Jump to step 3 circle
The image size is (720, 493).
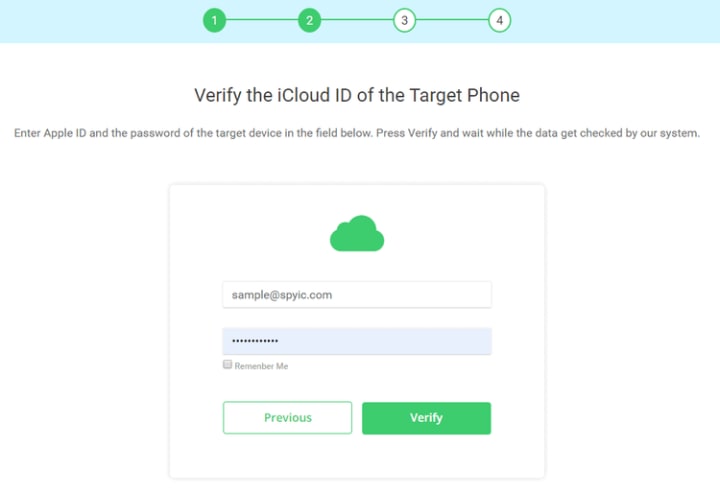pyautogui.click(x=405, y=20)
